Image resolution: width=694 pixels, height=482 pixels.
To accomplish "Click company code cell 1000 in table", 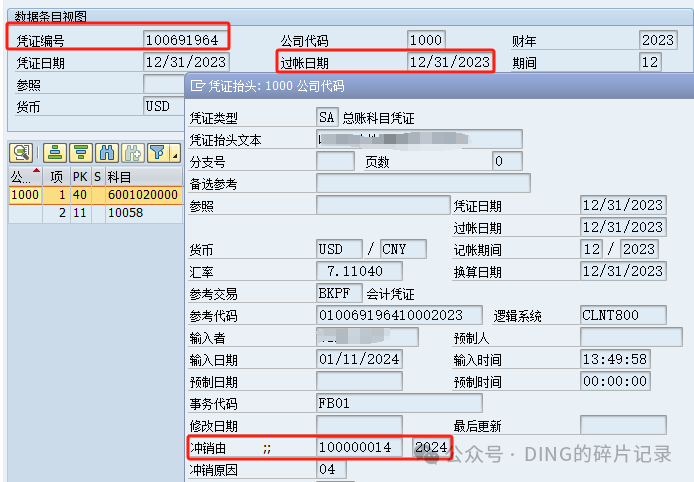I will 25,195.
